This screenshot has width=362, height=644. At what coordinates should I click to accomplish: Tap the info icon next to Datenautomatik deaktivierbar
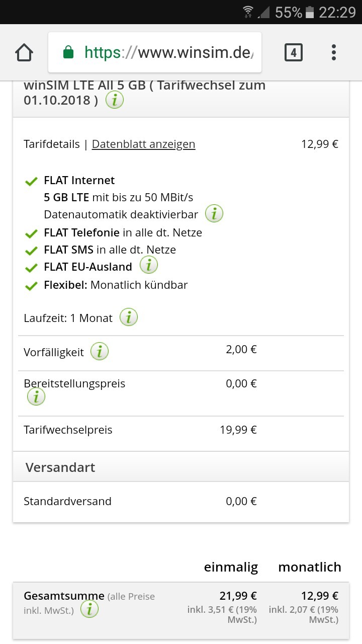pos(214,214)
